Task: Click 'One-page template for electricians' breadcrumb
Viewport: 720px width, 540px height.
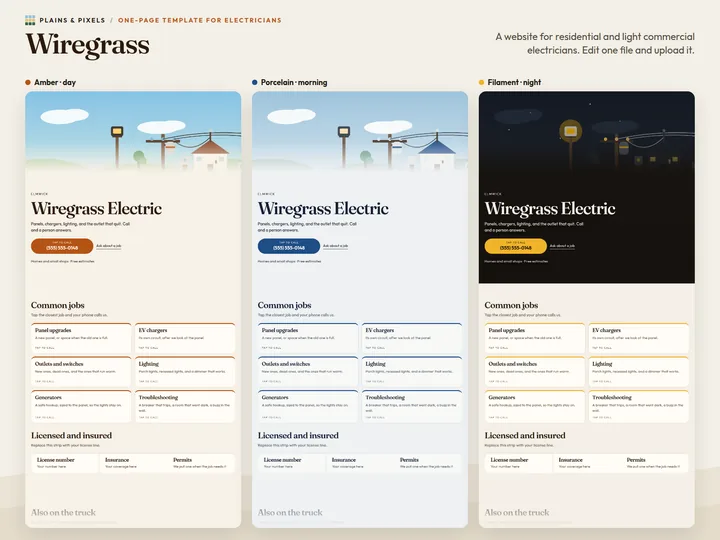Action: pos(200,20)
